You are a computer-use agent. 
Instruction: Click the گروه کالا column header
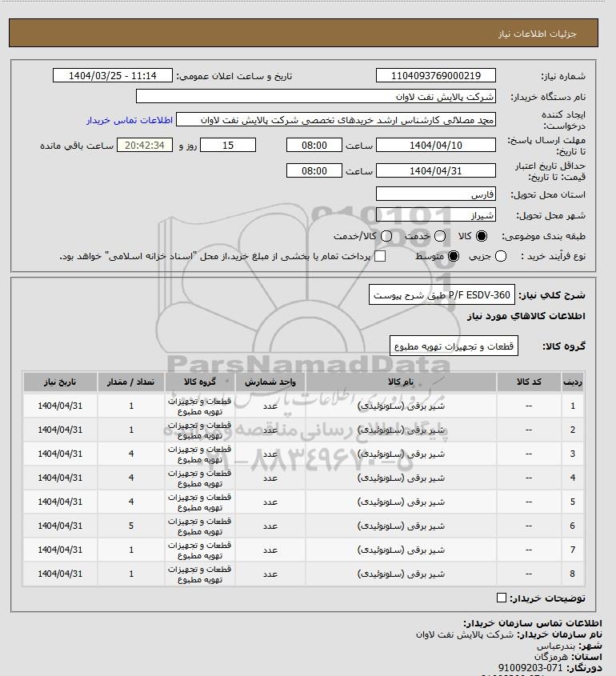pyautogui.click(x=199, y=382)
